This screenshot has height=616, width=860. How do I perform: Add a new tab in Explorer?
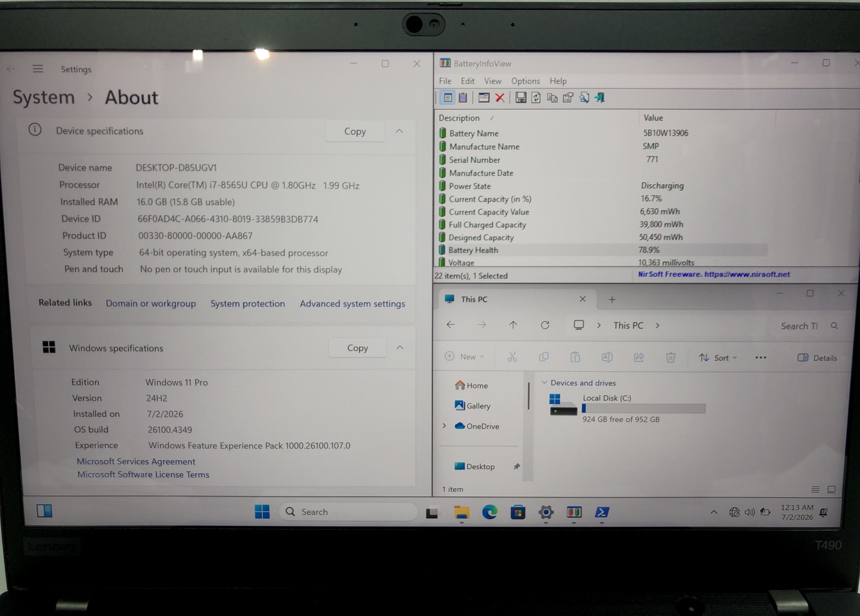pyautogui.click(x=612, y=299)
